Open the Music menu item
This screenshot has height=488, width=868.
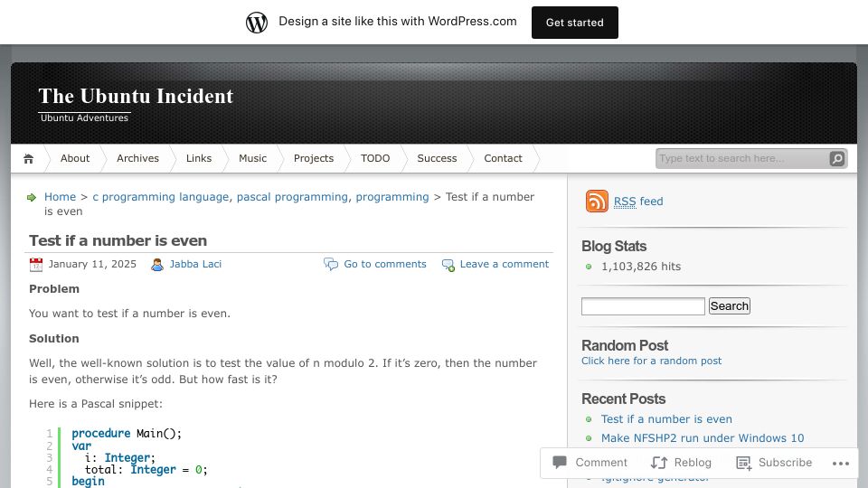pyautogui.click(x=252, y=158)
